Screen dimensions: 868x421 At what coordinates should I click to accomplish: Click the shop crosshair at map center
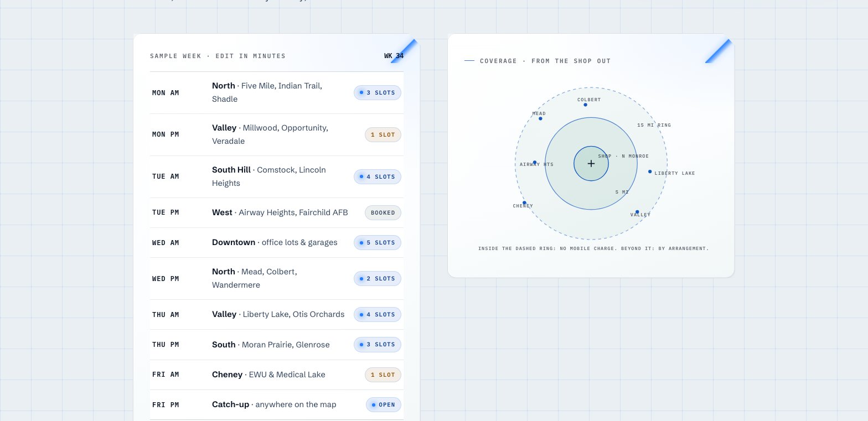591,164
